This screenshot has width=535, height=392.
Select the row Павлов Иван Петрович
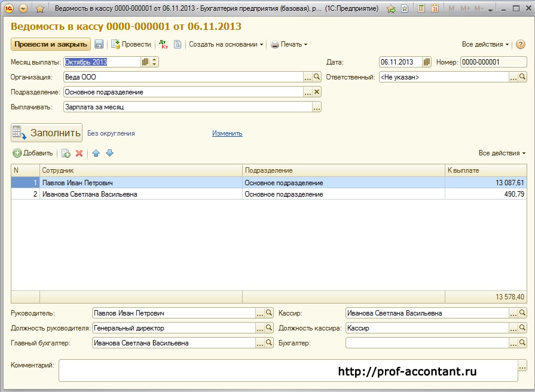click(269, 182)
